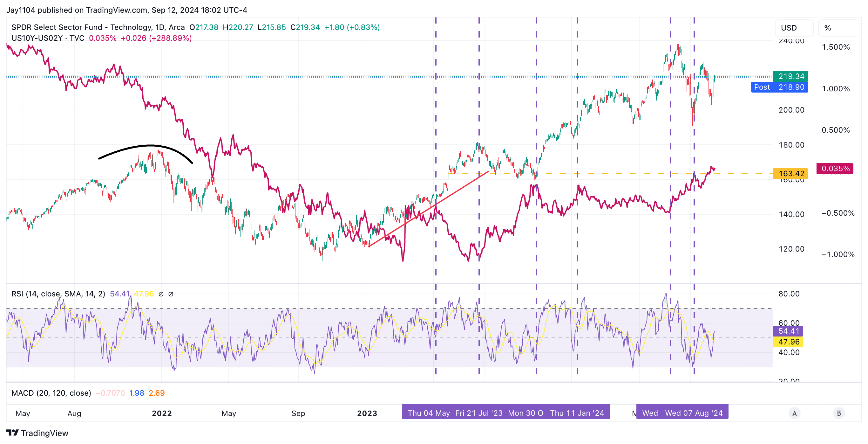Click the US10Y-US02Y symbol label
868x444 pixels.
tap(48, 38)
